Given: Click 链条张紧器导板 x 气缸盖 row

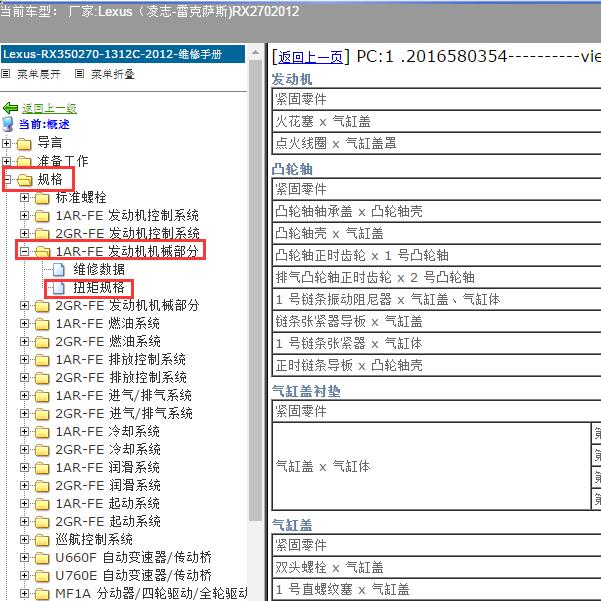Looking at the screenshot, I should (x=437, y=322).
